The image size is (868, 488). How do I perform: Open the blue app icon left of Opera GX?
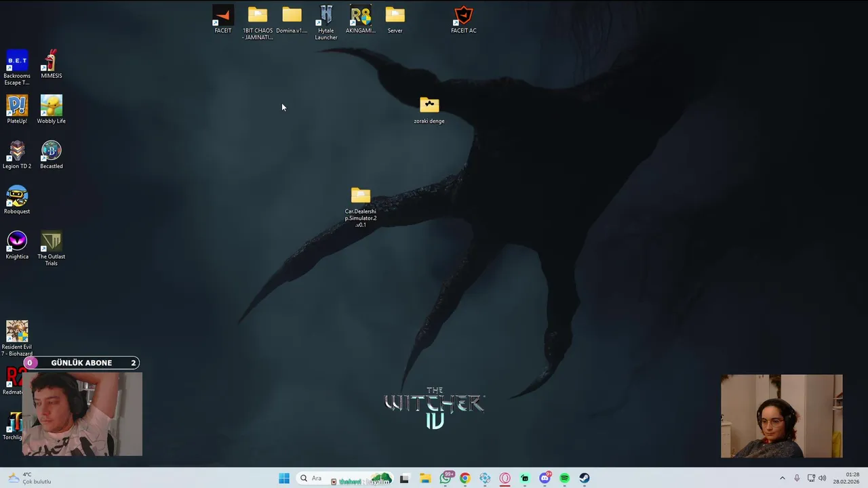(485, 478)
